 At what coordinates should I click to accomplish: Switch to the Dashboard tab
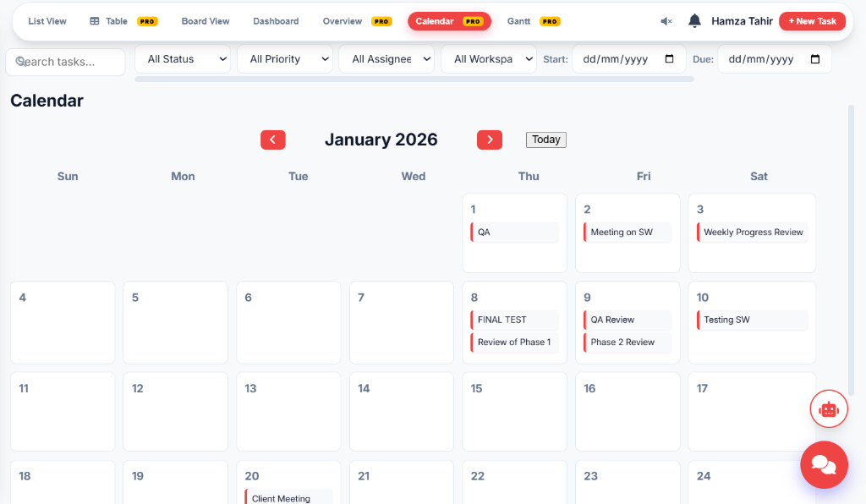(276, 20)
